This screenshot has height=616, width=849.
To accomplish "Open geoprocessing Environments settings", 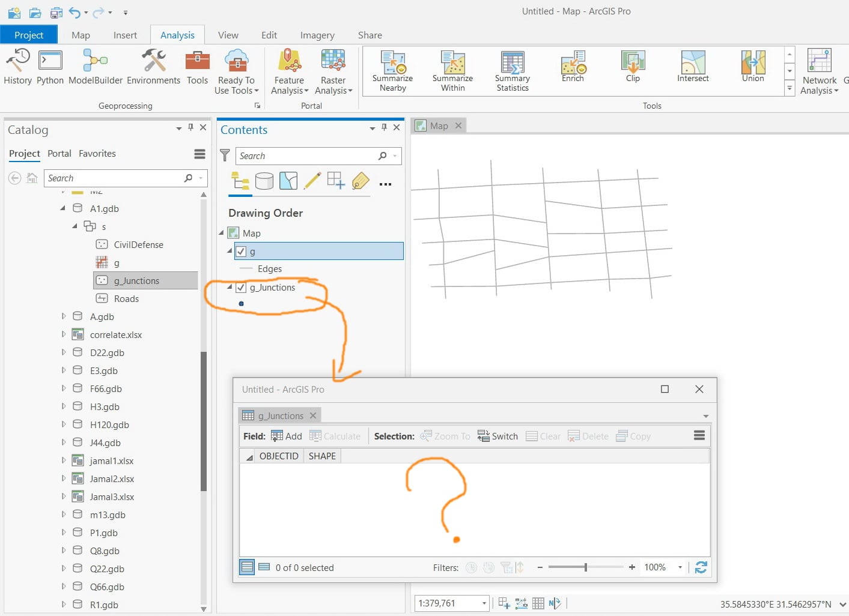I will [153, 67].
